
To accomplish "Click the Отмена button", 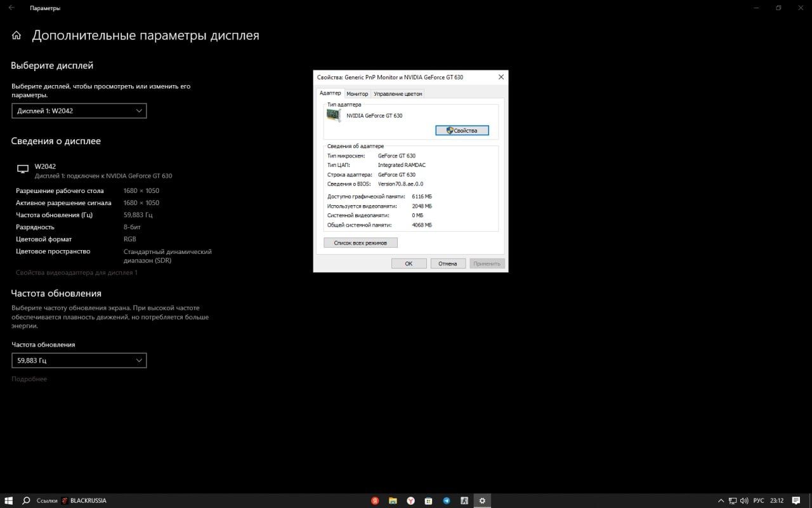I will coord(448,264).
